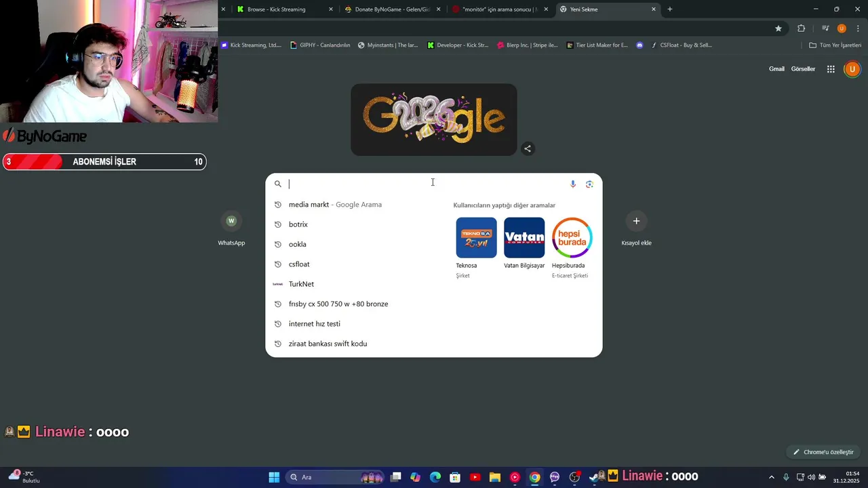
Task: Close the Yeni Sekme tab
Action: pos(654,9)
